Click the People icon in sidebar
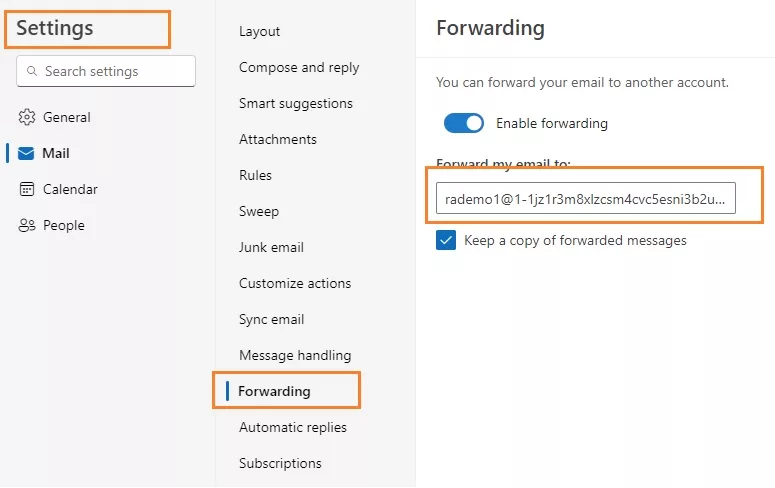Image resolution: width=775 pixels, height=488 pixels. (x=27, y=225)
